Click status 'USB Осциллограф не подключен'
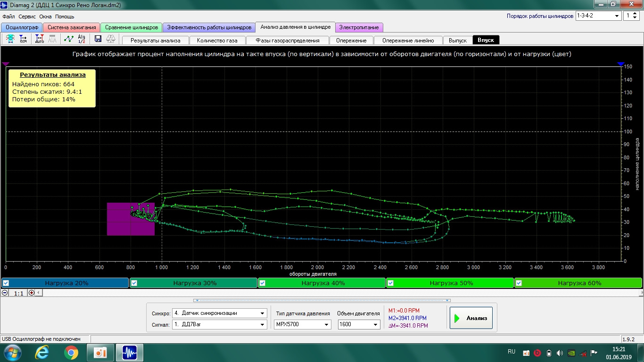 (41, 339)
